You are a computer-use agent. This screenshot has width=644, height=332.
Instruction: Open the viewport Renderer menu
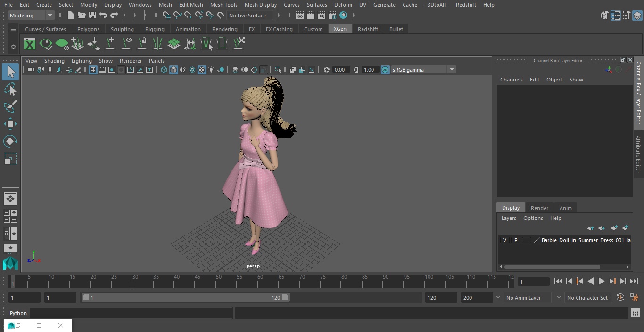[x=131, y=61]
